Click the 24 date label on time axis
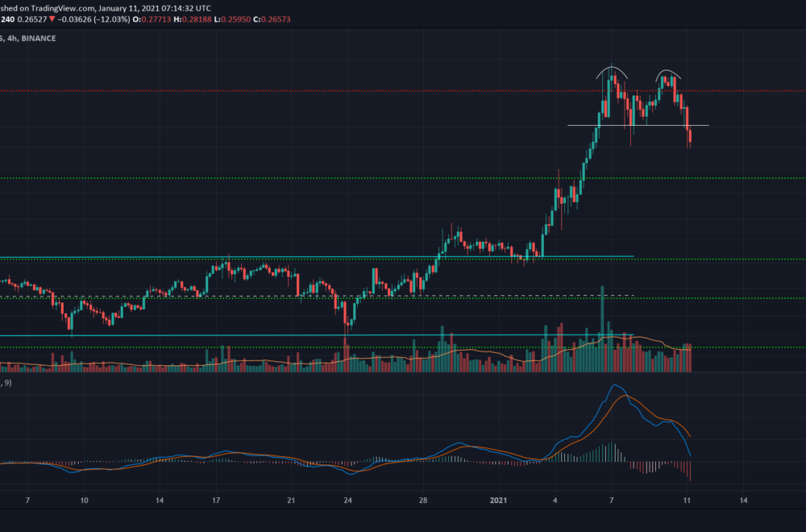The image size is (806, 532). coord(348,500)
